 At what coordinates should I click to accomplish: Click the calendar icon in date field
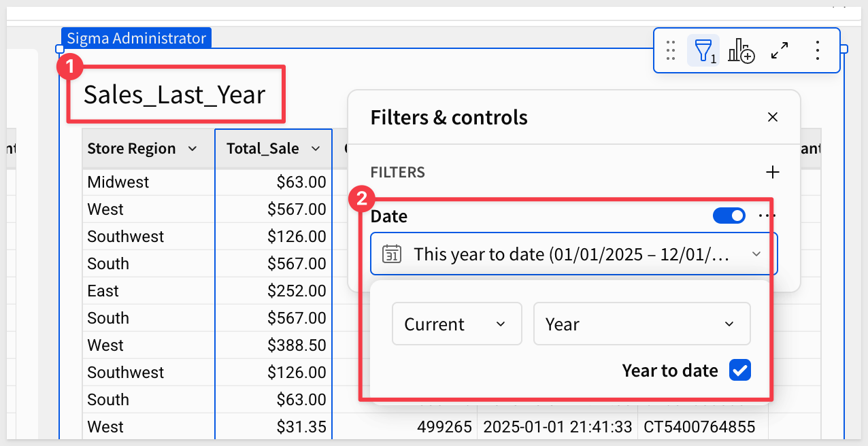tap(391, 254)
